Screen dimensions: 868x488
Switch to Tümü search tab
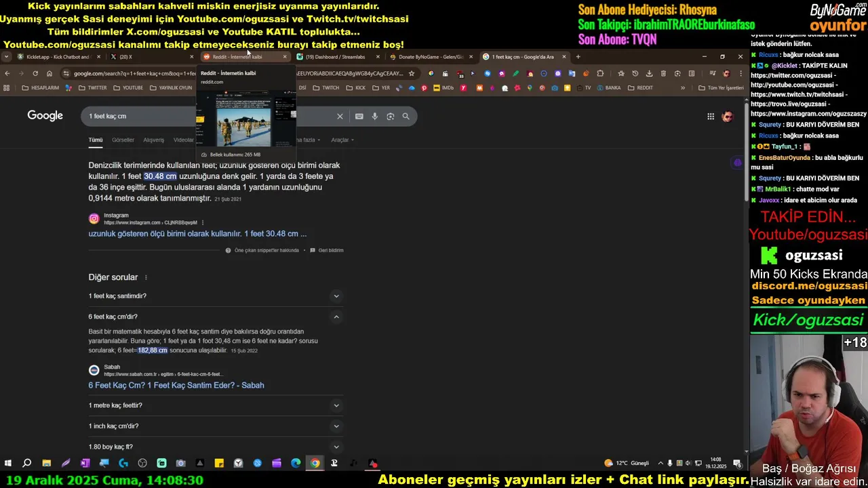(96, 140)
